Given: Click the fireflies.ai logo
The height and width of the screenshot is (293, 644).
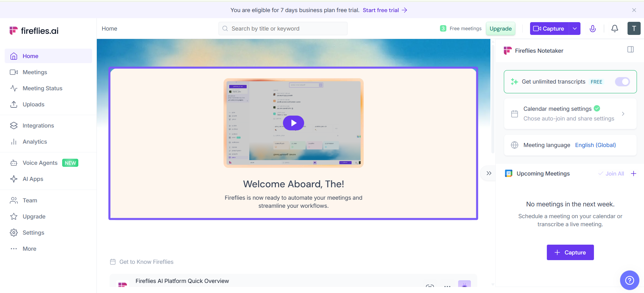Looking at the screenshot, I should [x=34, y=31].
